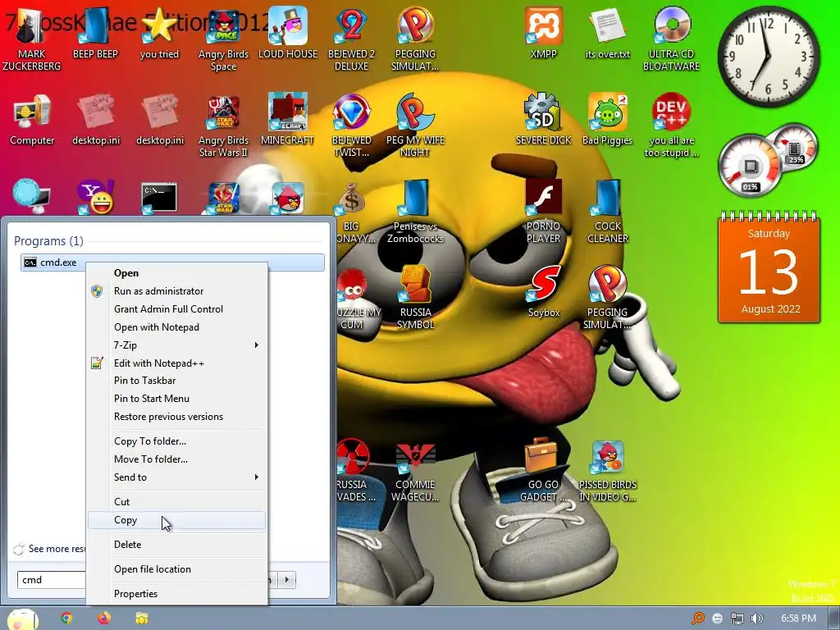Open the shutdown options arrow in Start menu

287,580
